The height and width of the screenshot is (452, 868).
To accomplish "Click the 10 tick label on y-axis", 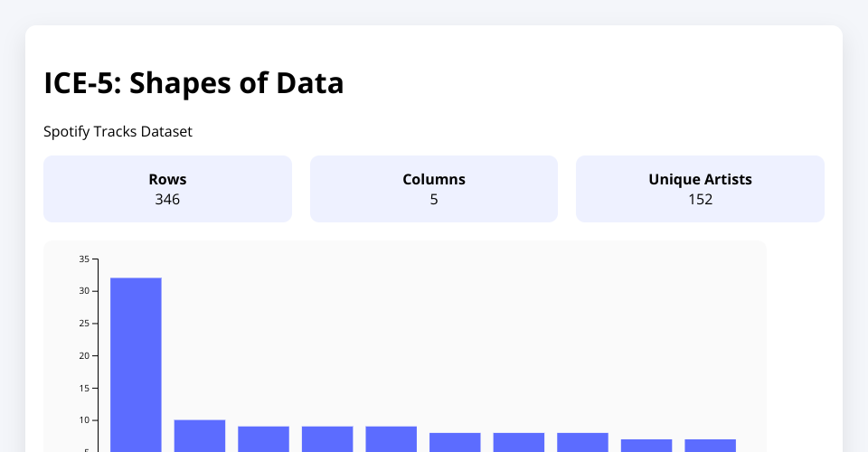I will [84, 420].
